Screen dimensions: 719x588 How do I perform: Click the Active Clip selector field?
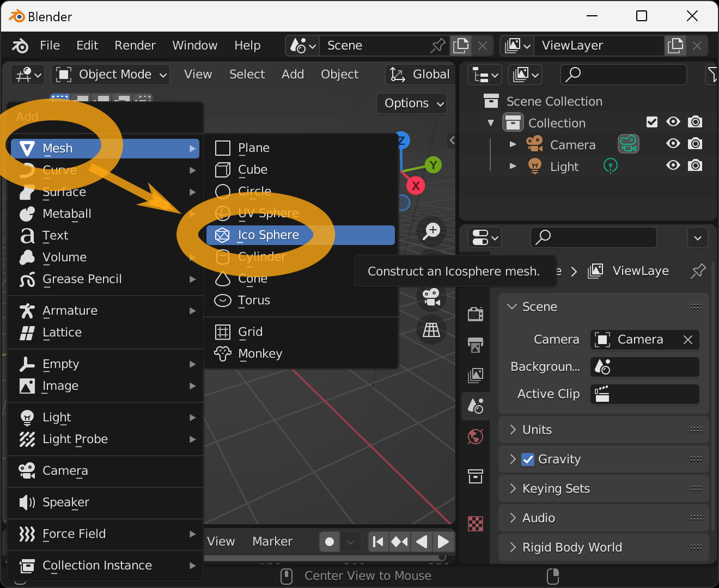pos(645,394)
